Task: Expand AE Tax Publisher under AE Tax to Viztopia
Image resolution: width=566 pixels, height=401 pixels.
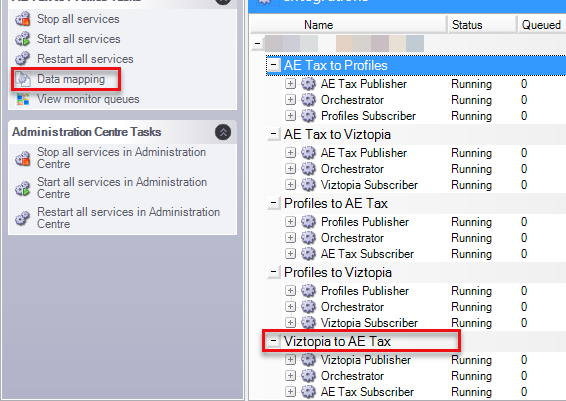Action: (290, 153)
